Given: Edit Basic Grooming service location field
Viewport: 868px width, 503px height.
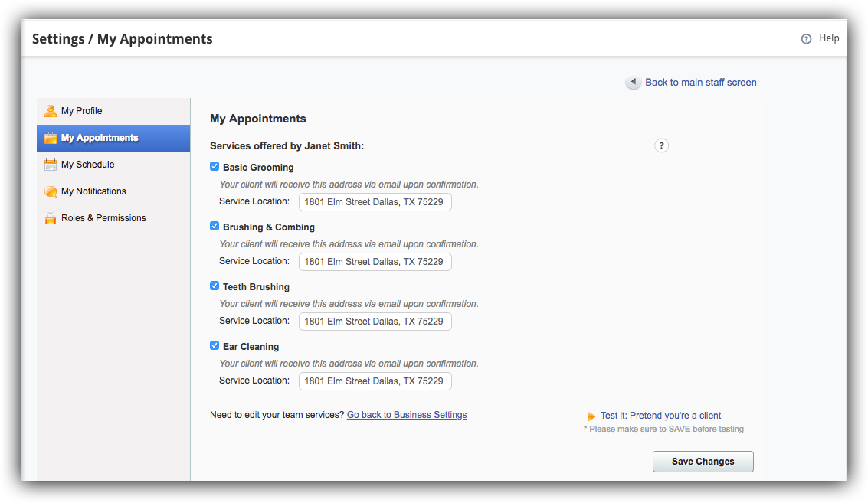Looking at the screenshot, I should [x=375, y=202].
